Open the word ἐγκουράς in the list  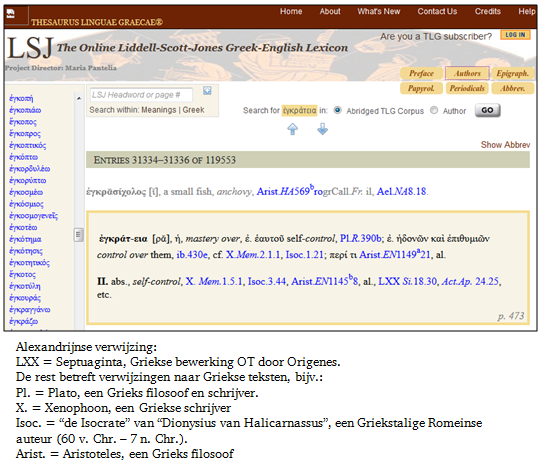pyautogui.click(x=25, y=298)
